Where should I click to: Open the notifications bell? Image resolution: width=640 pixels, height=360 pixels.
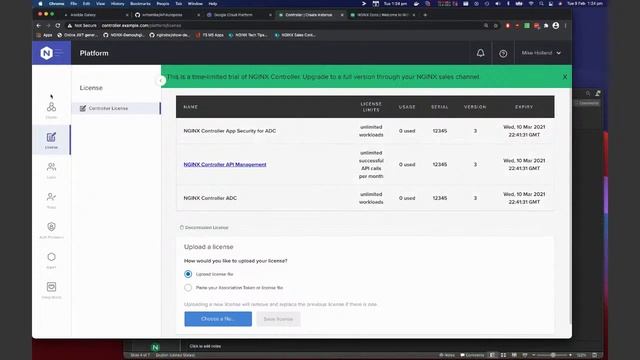(x=480, y=53)
